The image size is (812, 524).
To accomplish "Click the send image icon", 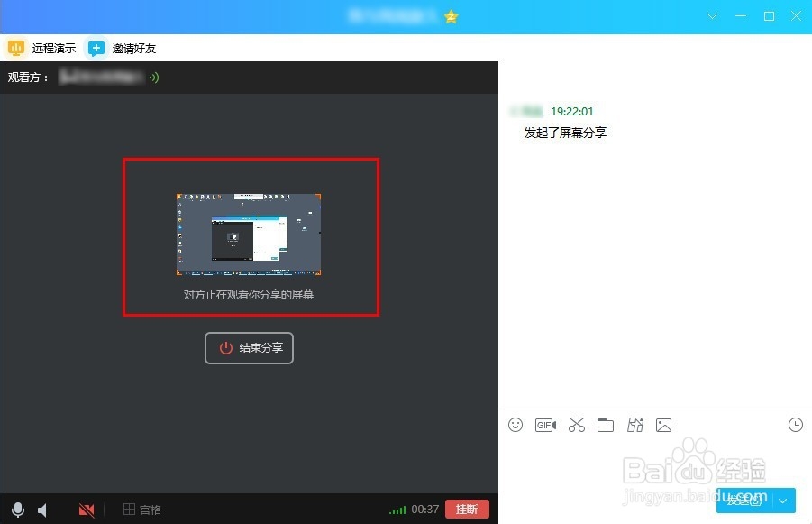I will (x=664, y=425).
